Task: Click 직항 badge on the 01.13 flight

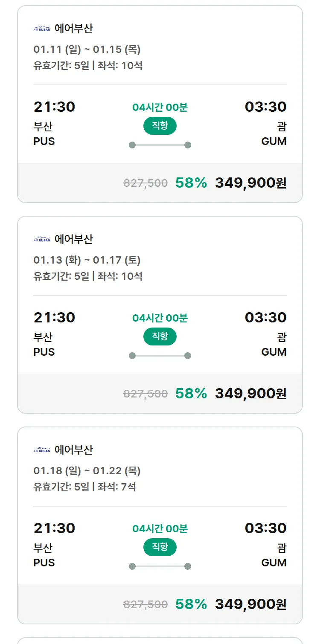Action: coord(160,337)
